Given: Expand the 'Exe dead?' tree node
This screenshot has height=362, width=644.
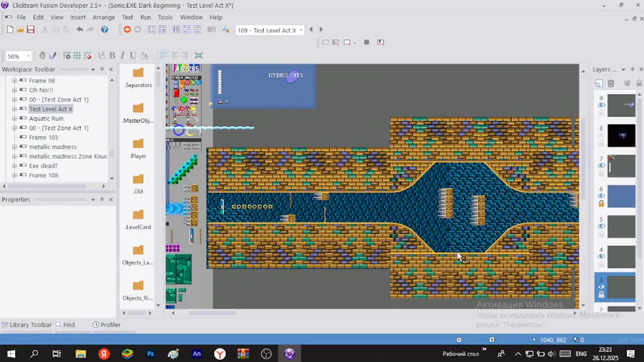Looking at the screenshot, I should [x=14, y=166].
